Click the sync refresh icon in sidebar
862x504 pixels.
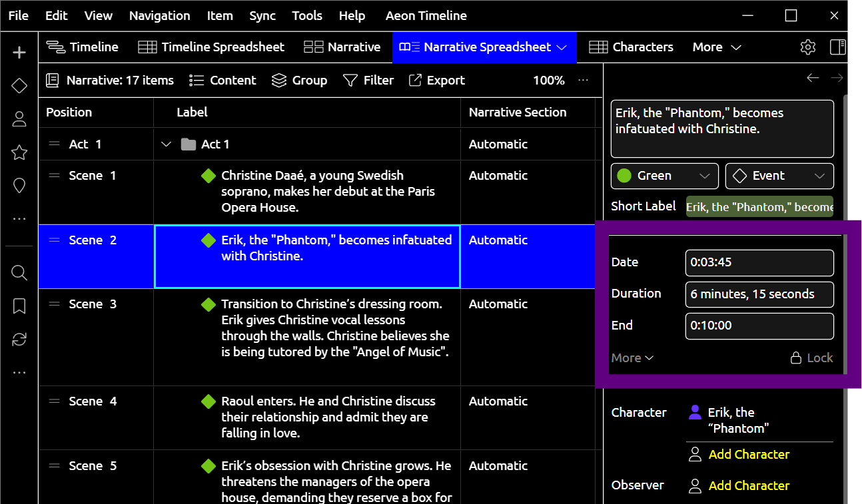[x=19, y=340]
